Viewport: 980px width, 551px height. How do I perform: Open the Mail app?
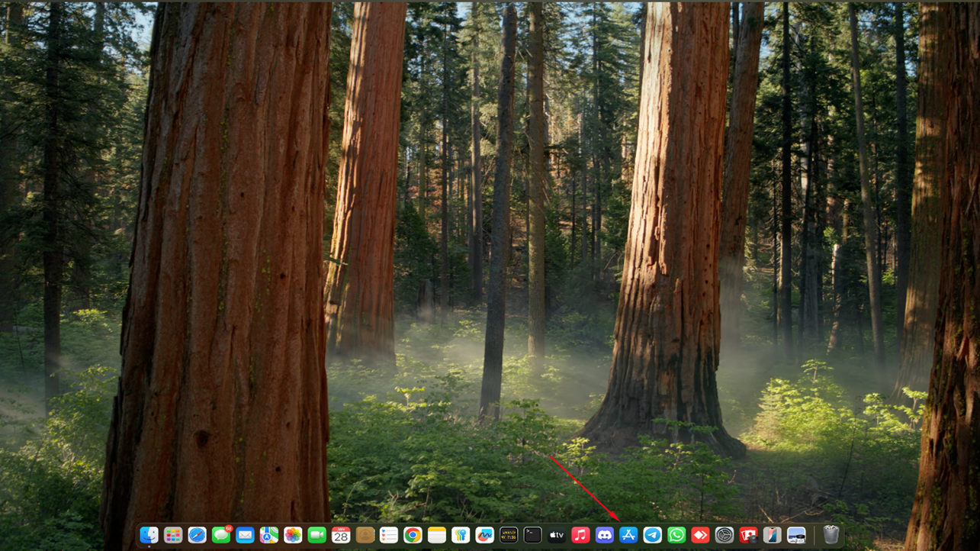click(x=245, y=535)
